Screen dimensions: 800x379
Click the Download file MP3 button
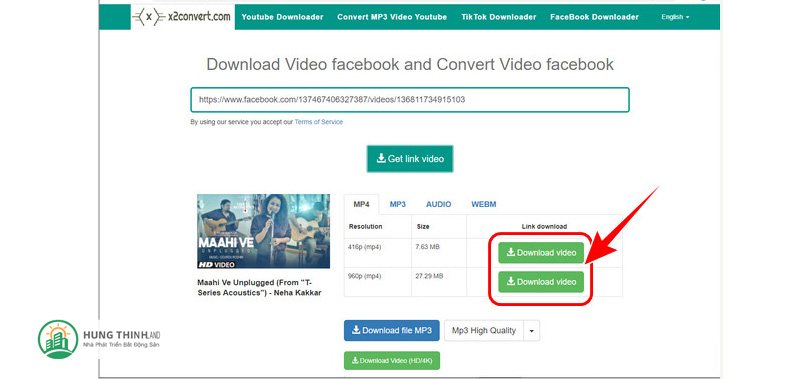pyautogui.click(x=391, y=331)
